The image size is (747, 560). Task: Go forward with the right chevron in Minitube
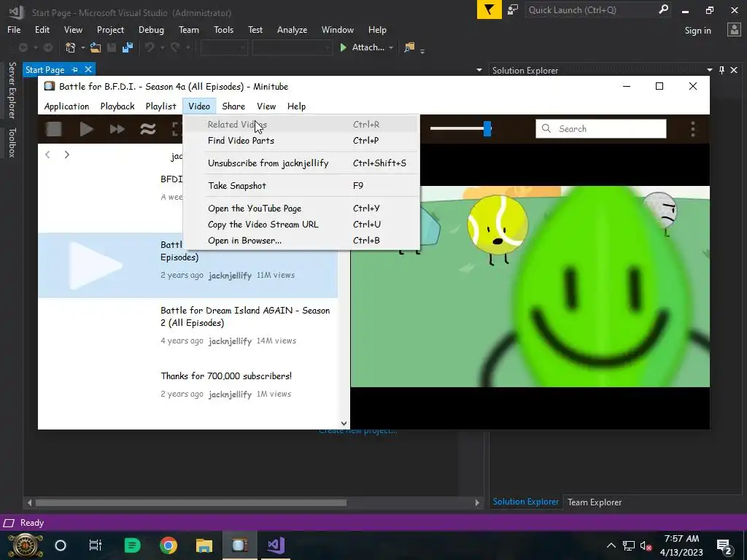coord(66,155)
